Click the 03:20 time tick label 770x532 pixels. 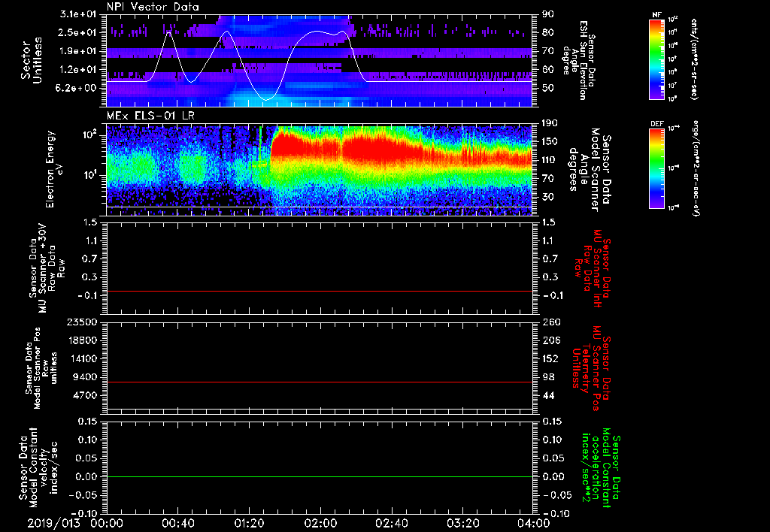point(462,523)
